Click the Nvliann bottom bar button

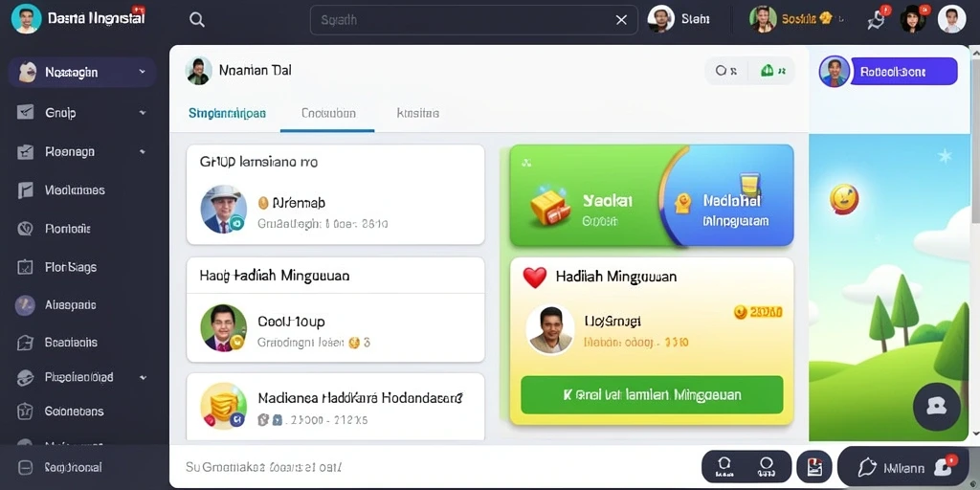(904, 467)
